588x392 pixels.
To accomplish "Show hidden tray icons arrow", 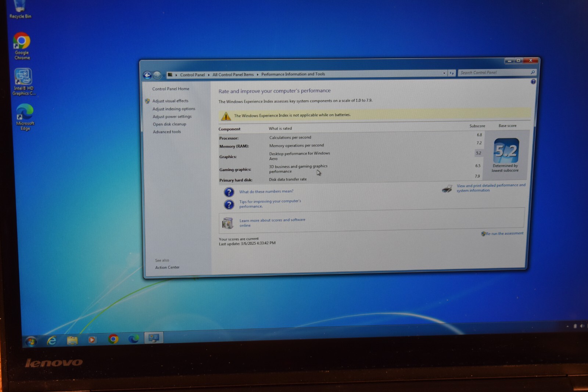I will click(x=567, y=326).
